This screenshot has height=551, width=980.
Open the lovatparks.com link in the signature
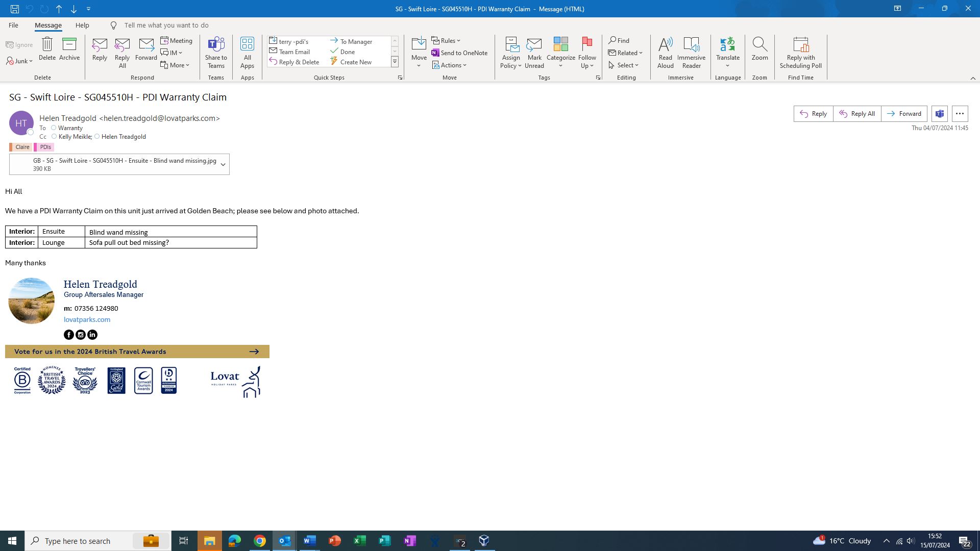tap(87, 320)
